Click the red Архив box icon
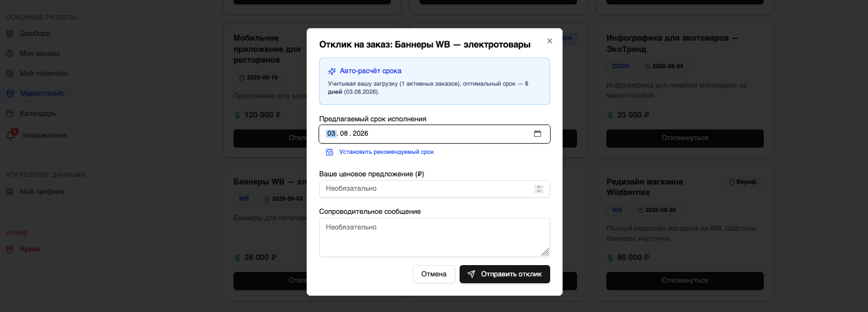868x312 pixels. [x=9, y=249]
